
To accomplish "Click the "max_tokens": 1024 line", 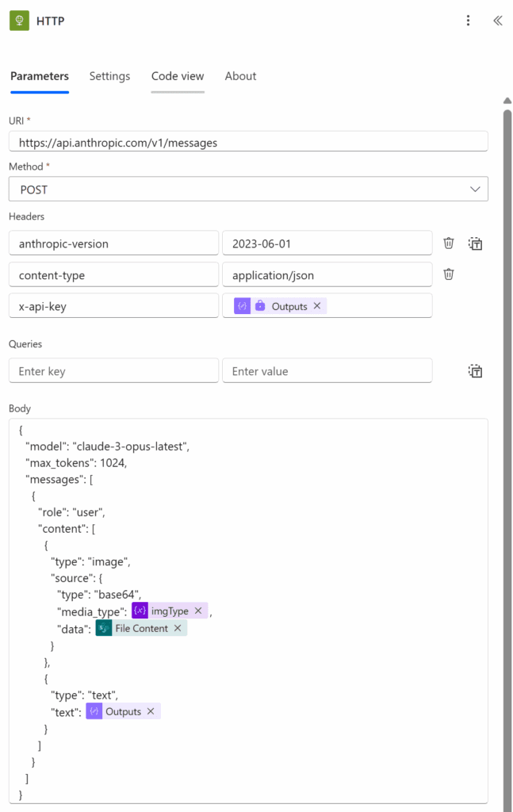I will (76, 463).
